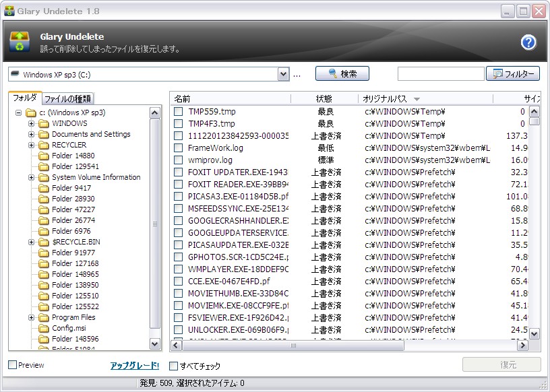Click the folder tree vertical scrollbar thumb
550x392 pixels.
155,224
